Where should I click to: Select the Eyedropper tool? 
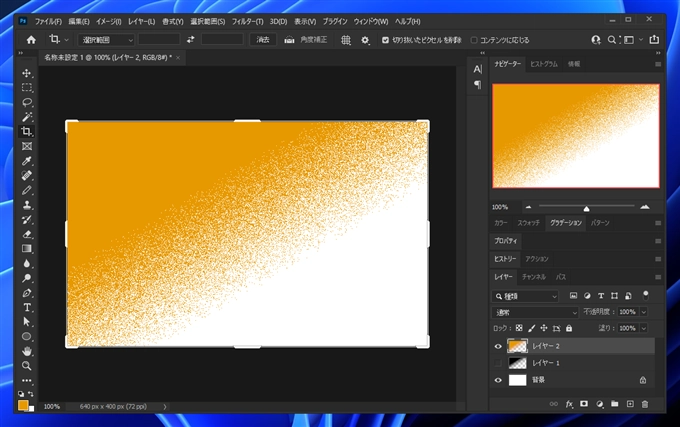click(x=27, y=161)
